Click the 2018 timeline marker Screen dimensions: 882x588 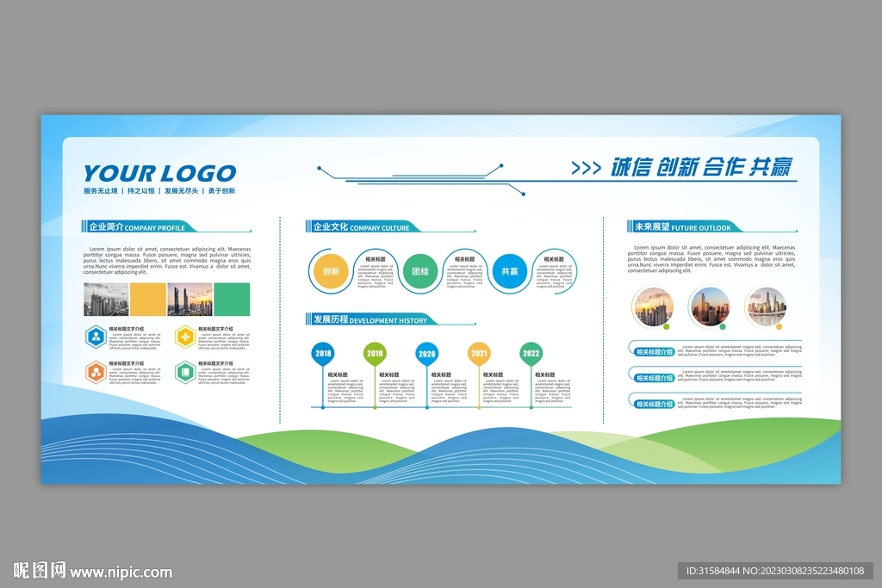323,354
